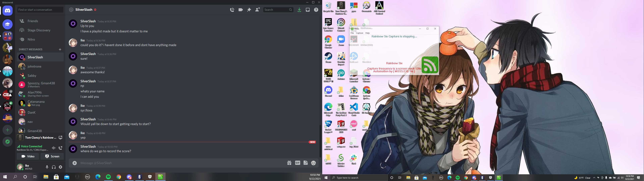Open Discord User Settings gear

point(61,167)
